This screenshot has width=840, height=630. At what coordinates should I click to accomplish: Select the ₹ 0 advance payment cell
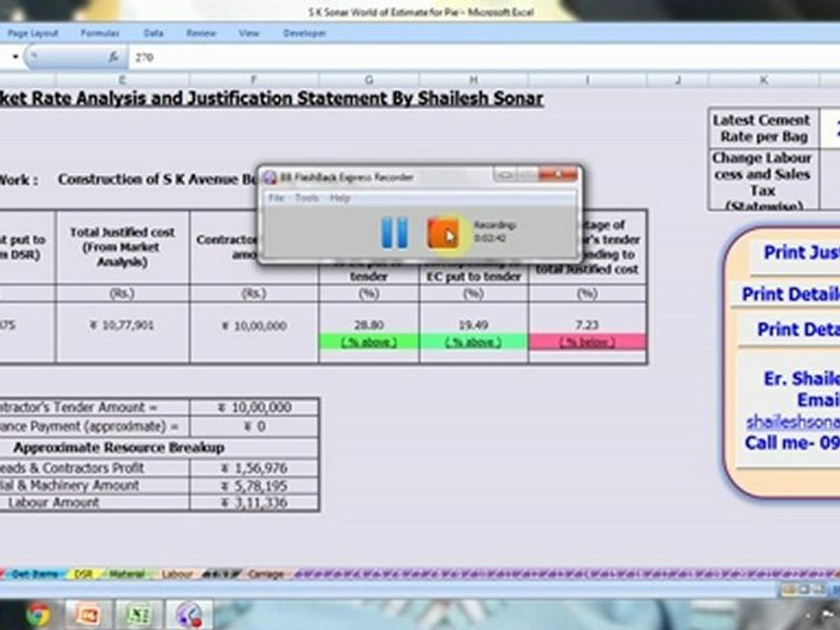(x=255, y=426)
